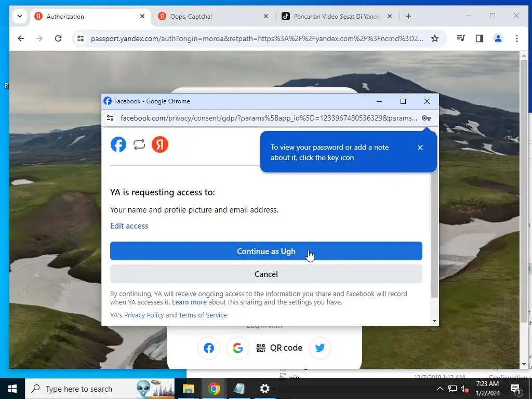Go forward in main Chrome window
Screen dimensions: 532x399
[39, 38]
